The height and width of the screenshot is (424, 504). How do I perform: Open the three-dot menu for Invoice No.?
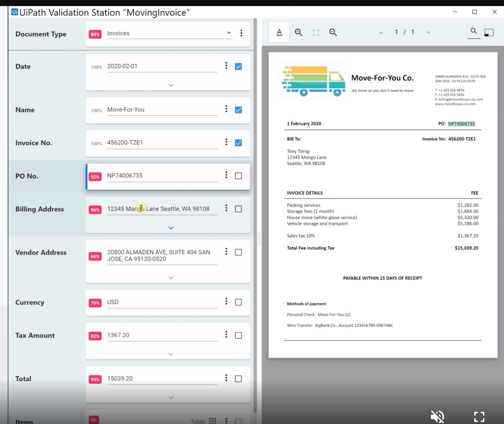point(226,142)
